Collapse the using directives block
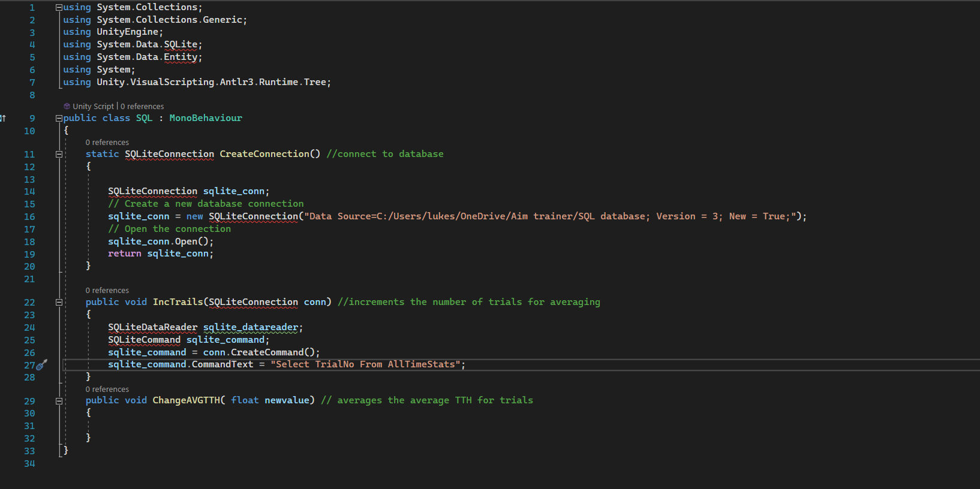The width and height of the screenshot is (980, 489). point(59,7)
